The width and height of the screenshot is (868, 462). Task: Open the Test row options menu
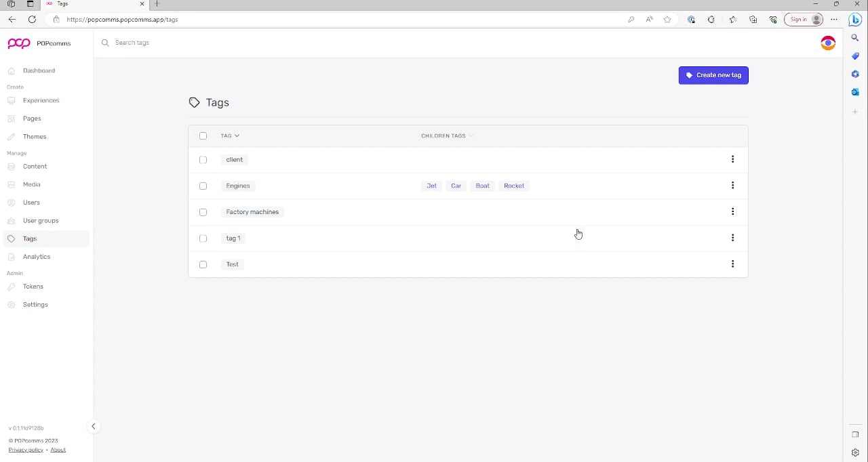point(732,264)
